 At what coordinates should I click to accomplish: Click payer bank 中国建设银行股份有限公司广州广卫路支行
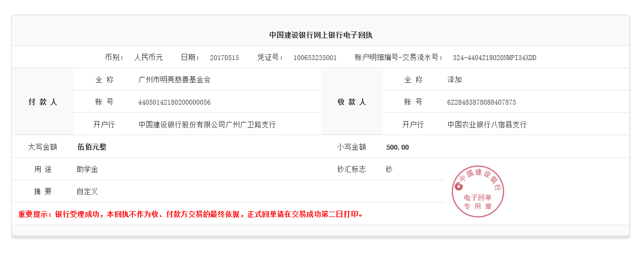pos(207,124)
